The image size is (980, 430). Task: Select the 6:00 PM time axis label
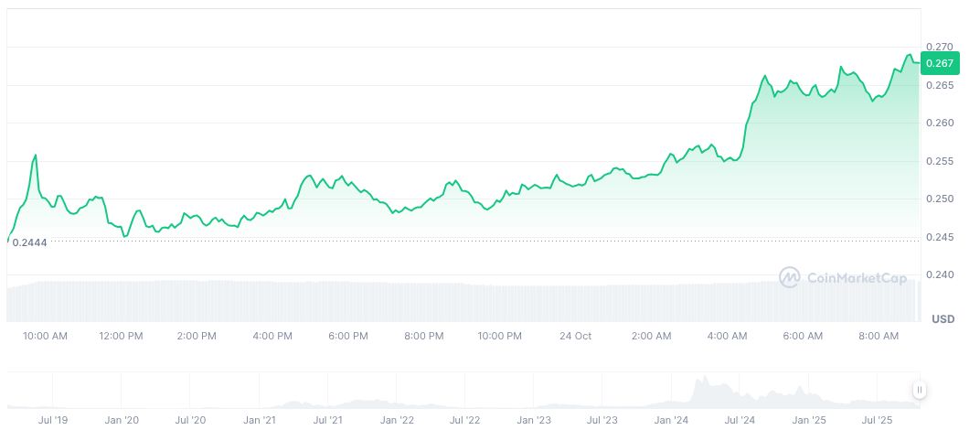pos(348,336)
